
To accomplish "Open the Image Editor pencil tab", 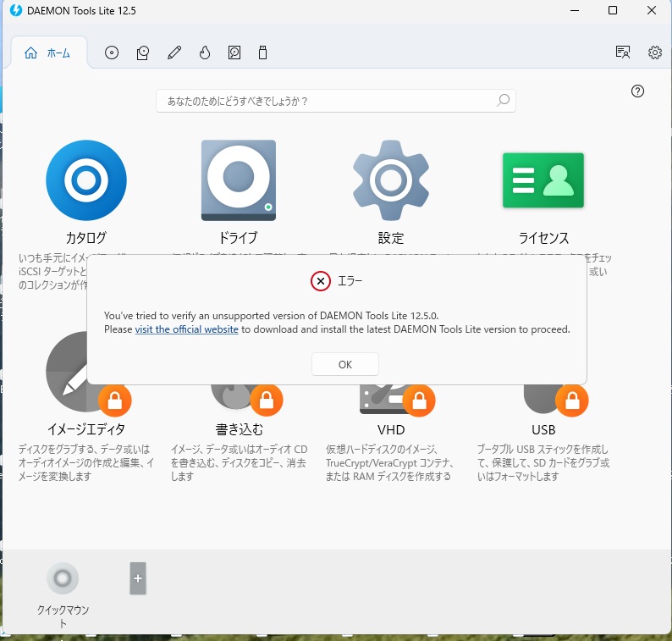I will coord(174,52).
